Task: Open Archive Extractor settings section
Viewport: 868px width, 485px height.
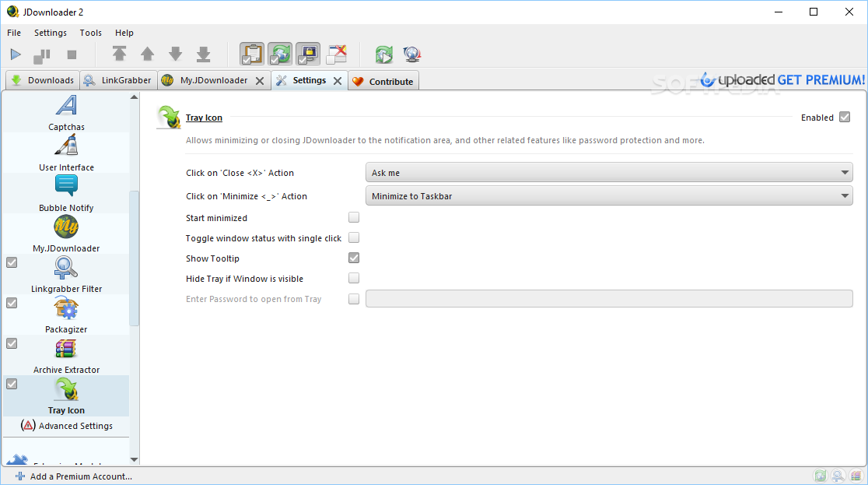Action: (66, 355)
